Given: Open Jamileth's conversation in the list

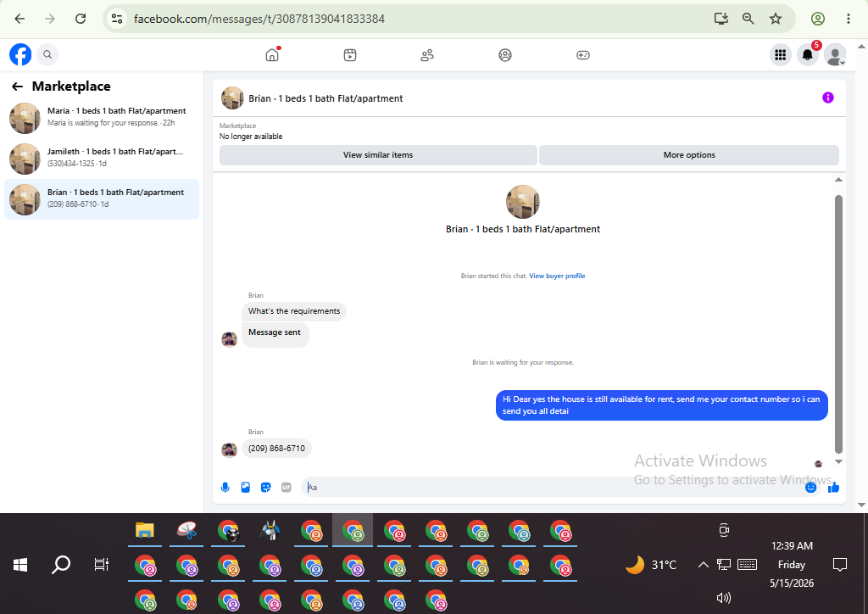Looking at the screenshot, I should (102, 159).
